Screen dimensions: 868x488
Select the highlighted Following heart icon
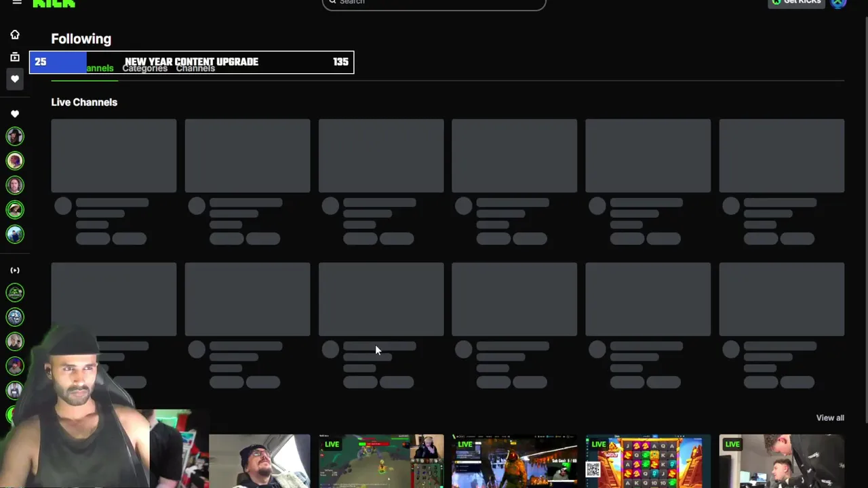pyautogui.click(x=15, y=79)
